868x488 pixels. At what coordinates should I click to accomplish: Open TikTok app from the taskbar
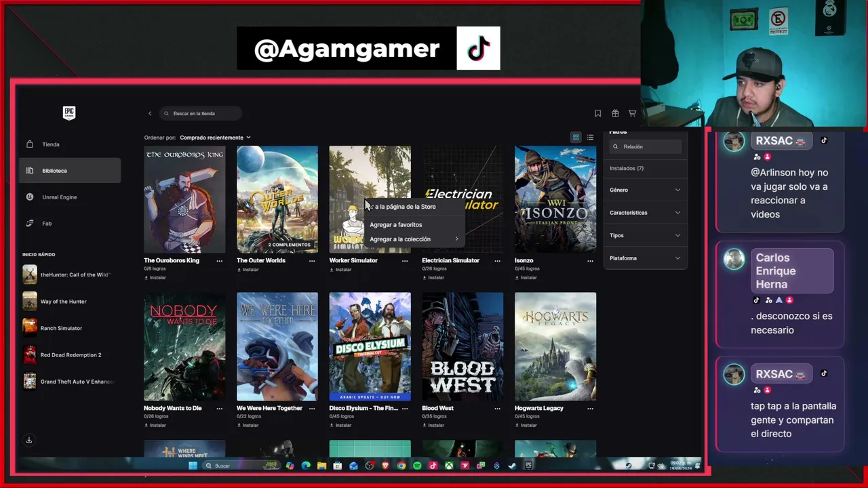tap(433, 466)
